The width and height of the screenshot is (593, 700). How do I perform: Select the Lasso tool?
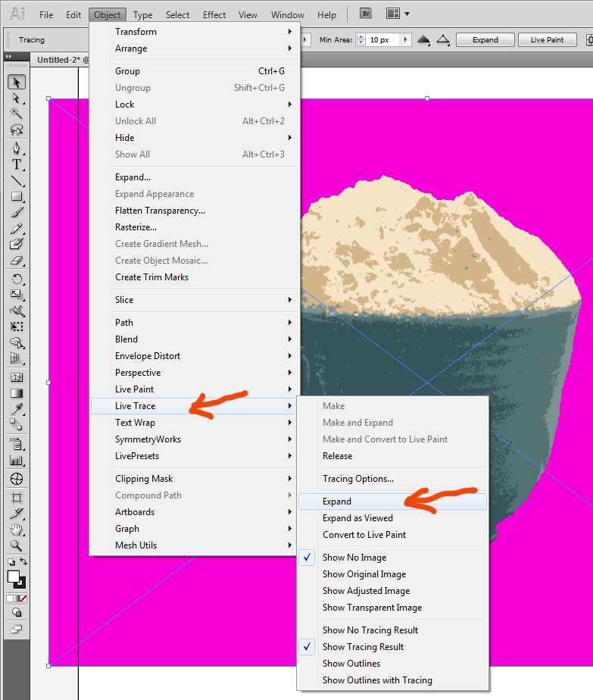click(16, 130)
